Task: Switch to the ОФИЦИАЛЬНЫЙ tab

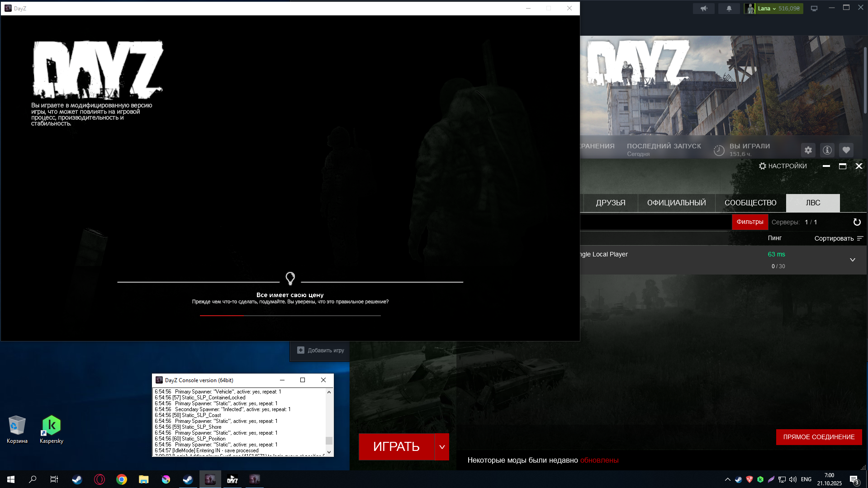Action: (676, 203)
